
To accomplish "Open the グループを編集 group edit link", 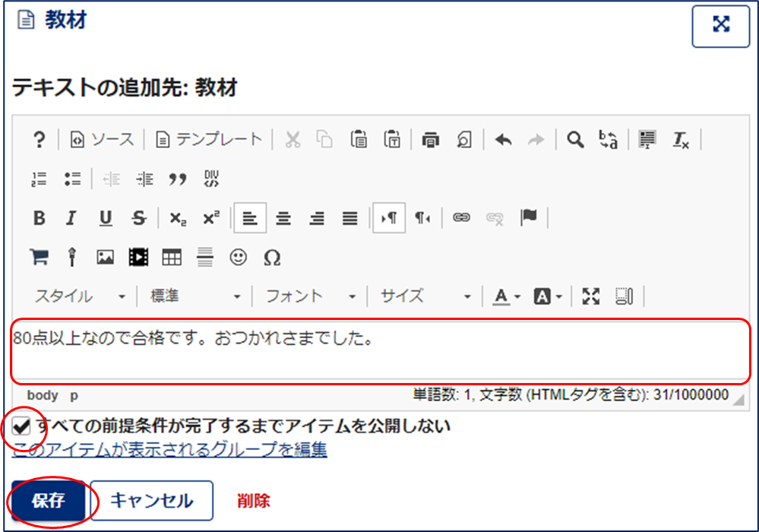I will tap(169, 450).
